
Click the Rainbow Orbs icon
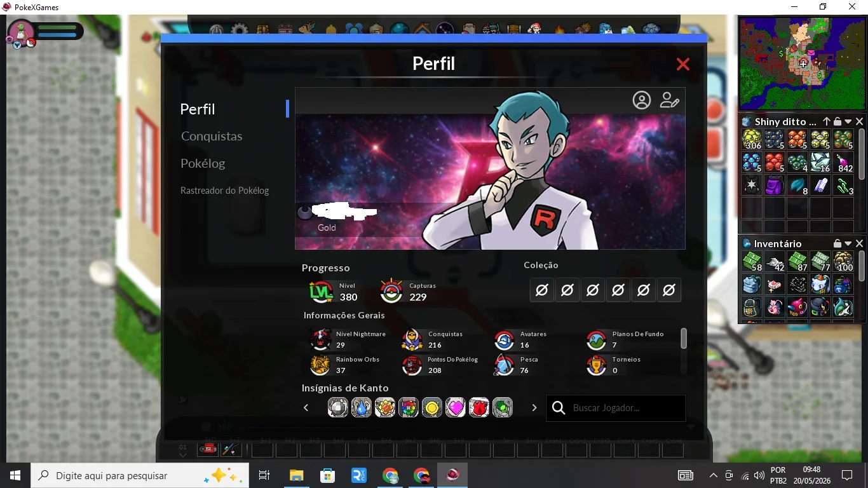coord(320,365)
